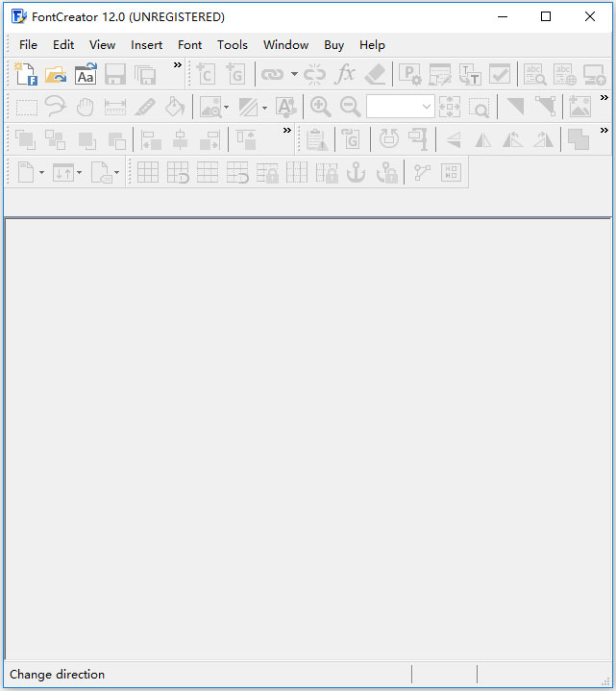
Task: Click the Insert Glyph icon
Action: [x=235, y=74]
